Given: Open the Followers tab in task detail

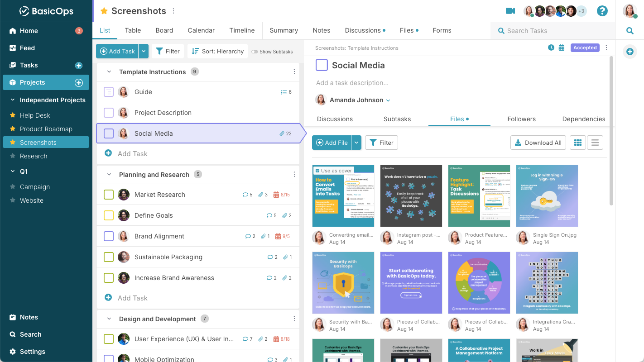Looking at the screenshot, I should pyautogui.click(x=521, y=119).
